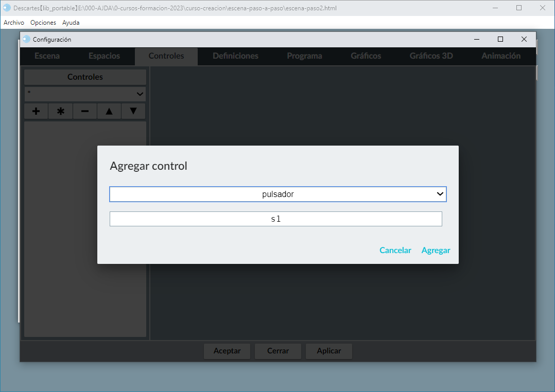Viewport: 555px width, 392px height.
Task: Click the Aplicar button
Action: pos(328,351)
